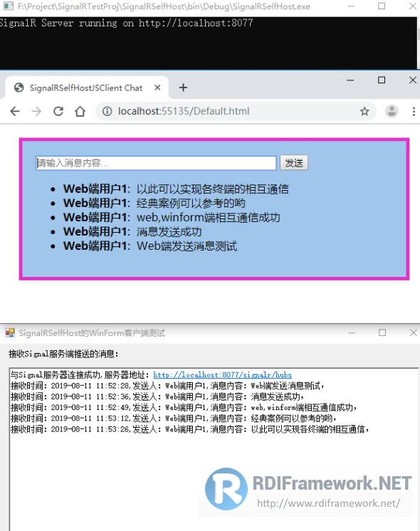The image size is (420, 531).
Task: Maximize the SignalRSelfHost console window
Action: click(382, 6)
